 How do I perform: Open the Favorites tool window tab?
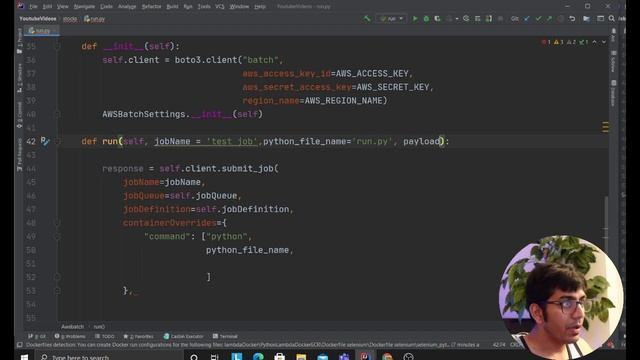click(x=138, y=336)
